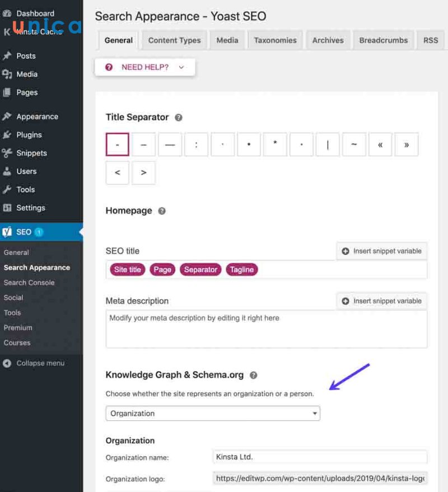Screen dimensions: 448x492
Task: Expand the NEED HELP panel chevron
Action: [x=180, y=67]
